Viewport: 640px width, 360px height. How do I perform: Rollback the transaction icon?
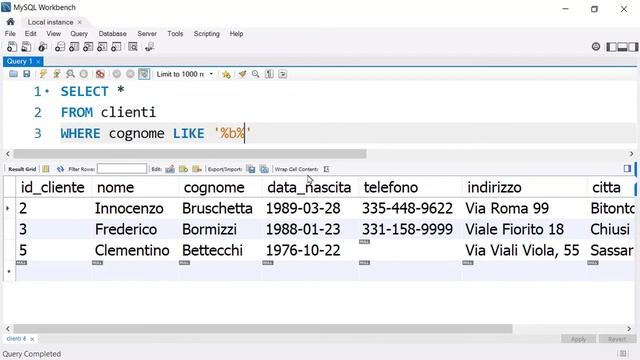[130, 74]
